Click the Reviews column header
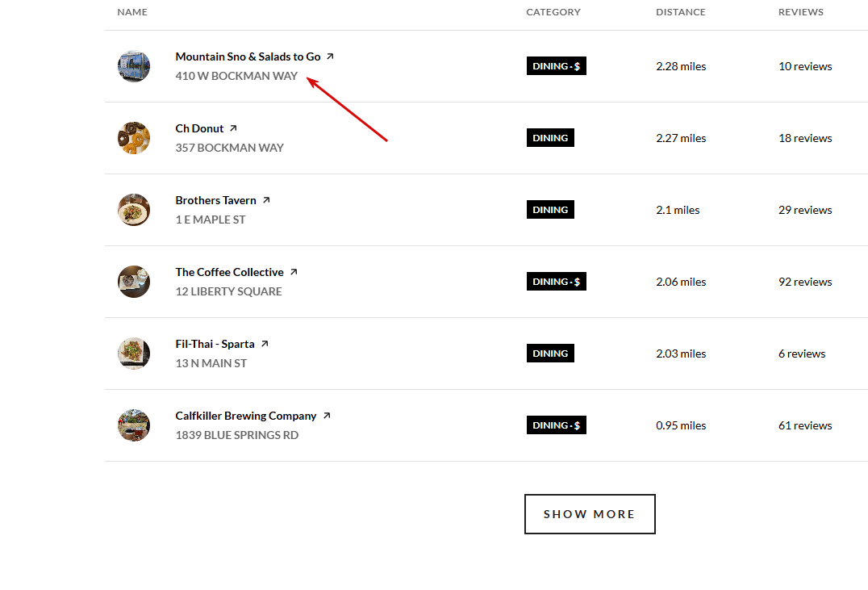The width and height of the screenshot is (868, 590). coord(800,12)
